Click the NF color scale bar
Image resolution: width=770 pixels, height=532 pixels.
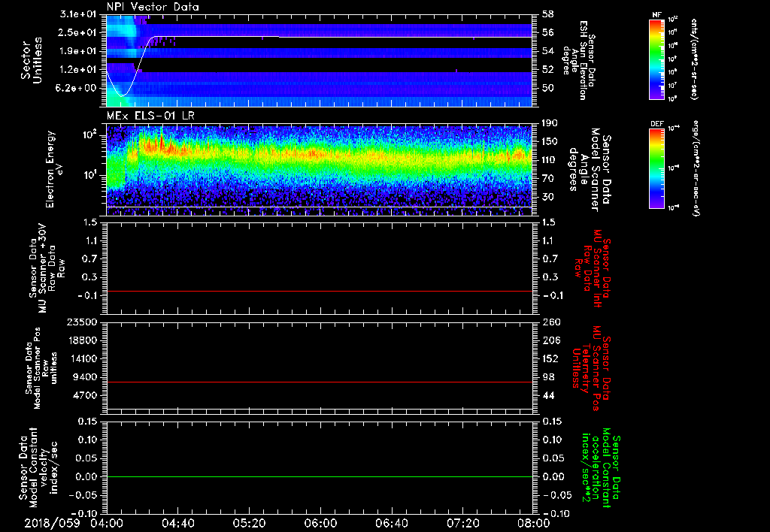(x=654, y=59)
